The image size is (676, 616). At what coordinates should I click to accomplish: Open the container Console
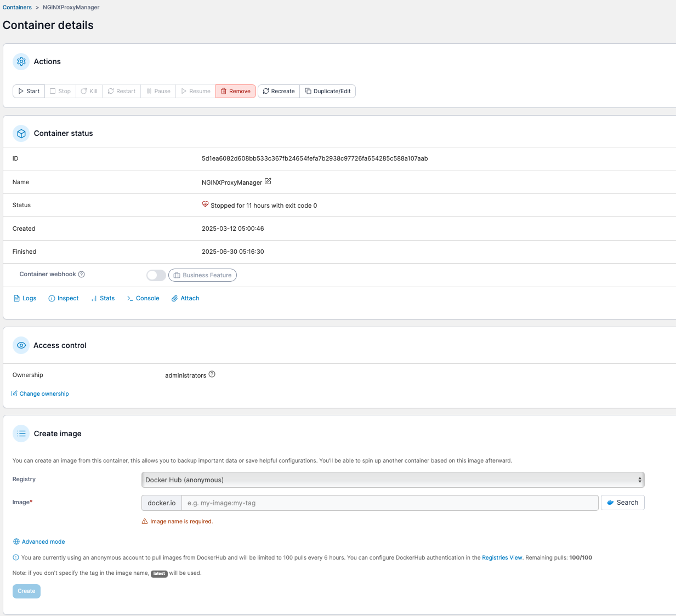pos(143,298)
